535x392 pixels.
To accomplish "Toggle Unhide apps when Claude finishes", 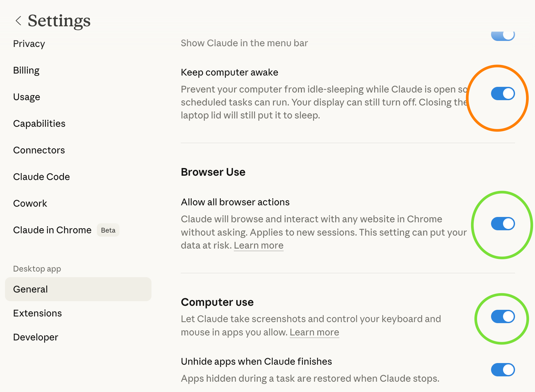I will click(x=503, y=370).
